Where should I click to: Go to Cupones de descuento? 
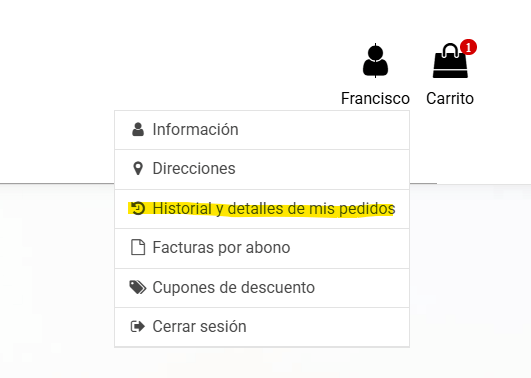262,288
